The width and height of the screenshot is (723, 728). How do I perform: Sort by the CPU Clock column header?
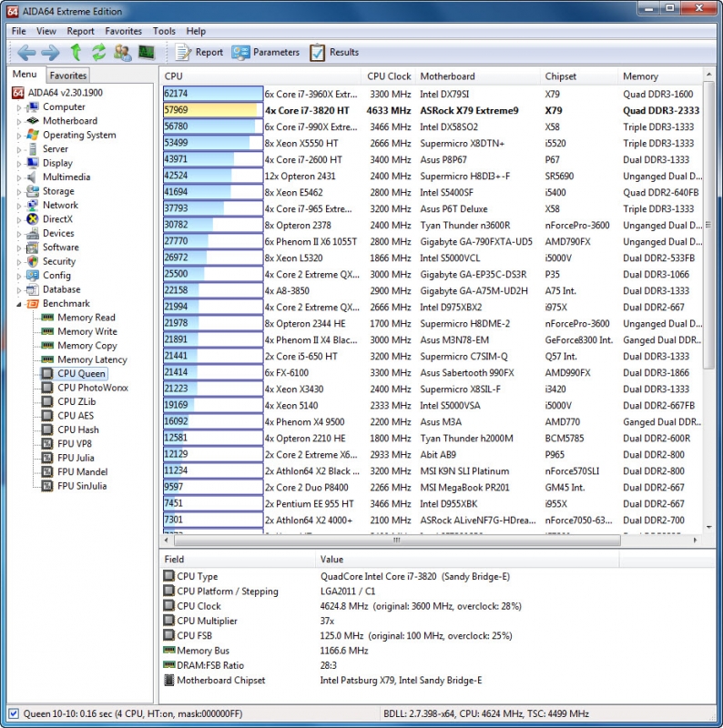(389, 76)
